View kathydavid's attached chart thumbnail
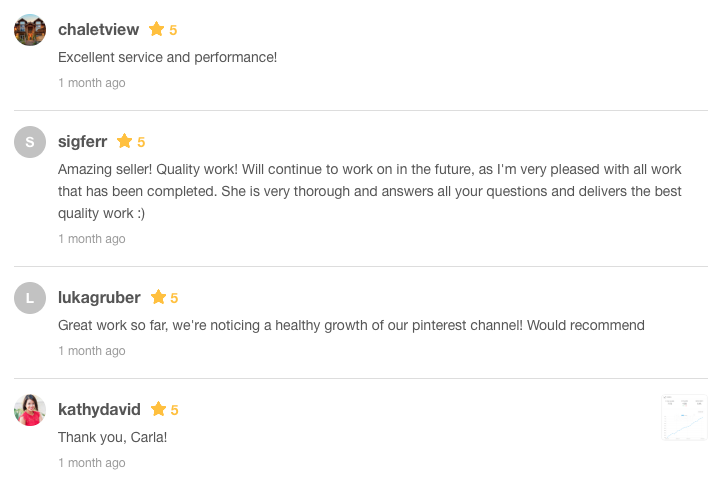The height and width of the screenshot is (485, 721). (x=684, y=417)
